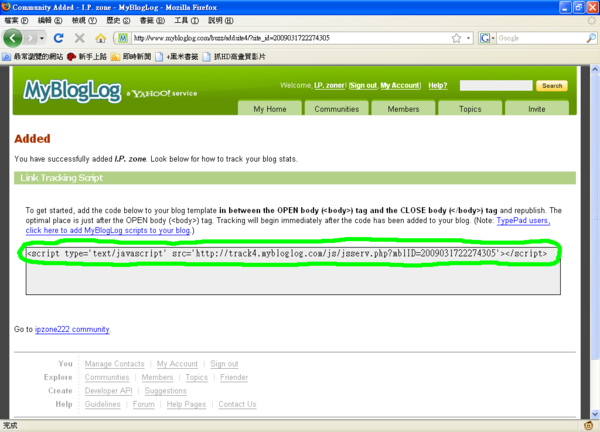Click the scrollbar down arrow
The image size is (600, 432).
click(595, 414)
